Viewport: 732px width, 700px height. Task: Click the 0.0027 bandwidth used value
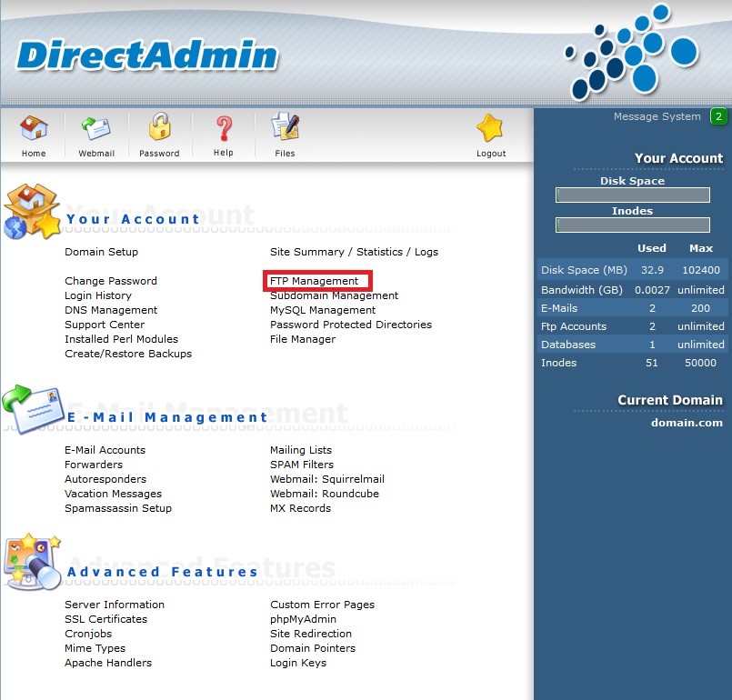tap(652, 290)
